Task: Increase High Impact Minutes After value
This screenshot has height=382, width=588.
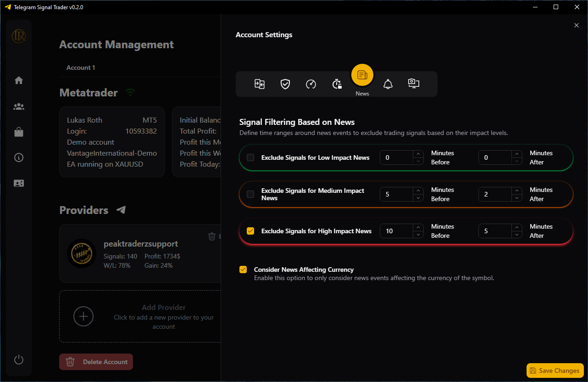Action: pyautogui.click(x=517, y=228)
